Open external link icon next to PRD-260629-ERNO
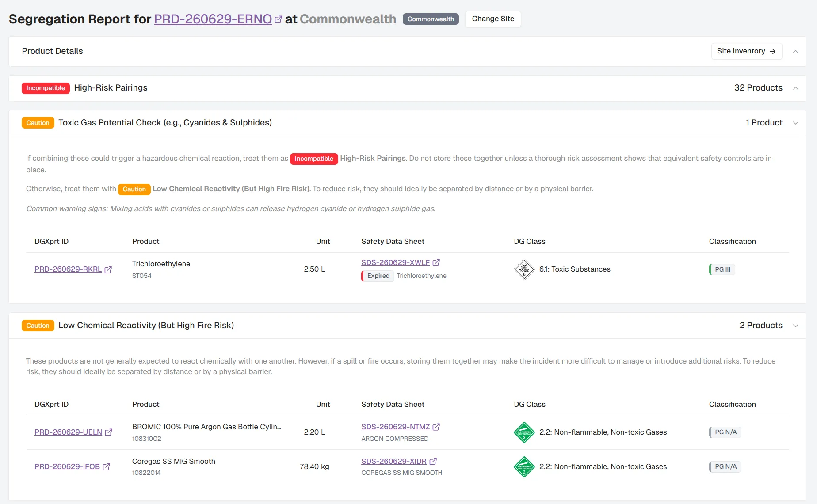 coord(278,19)
